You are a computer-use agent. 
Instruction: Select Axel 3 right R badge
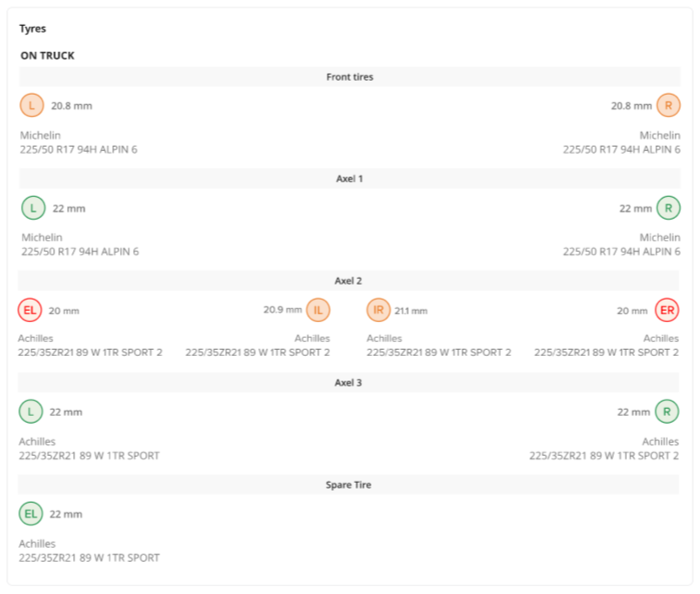click(667, 412)
